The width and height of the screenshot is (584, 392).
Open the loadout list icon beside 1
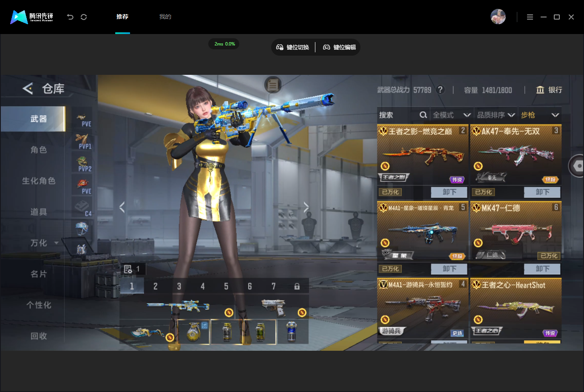tap(128, 269)
